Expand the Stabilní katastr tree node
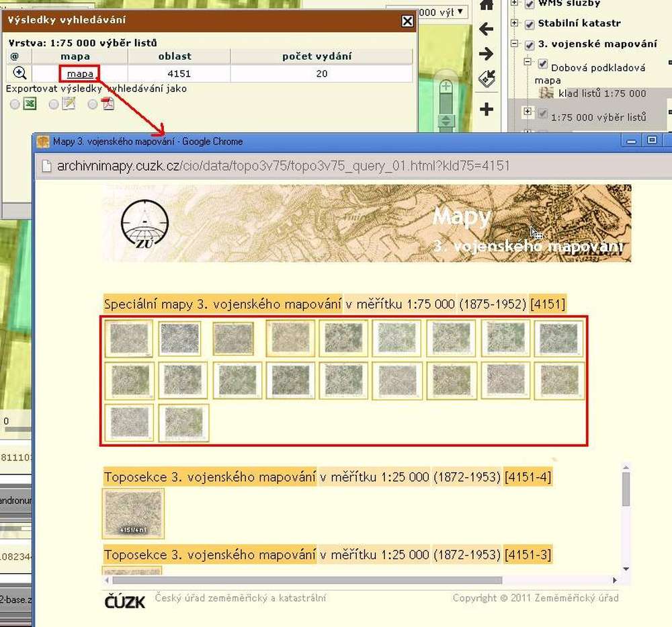 (515, 24)
